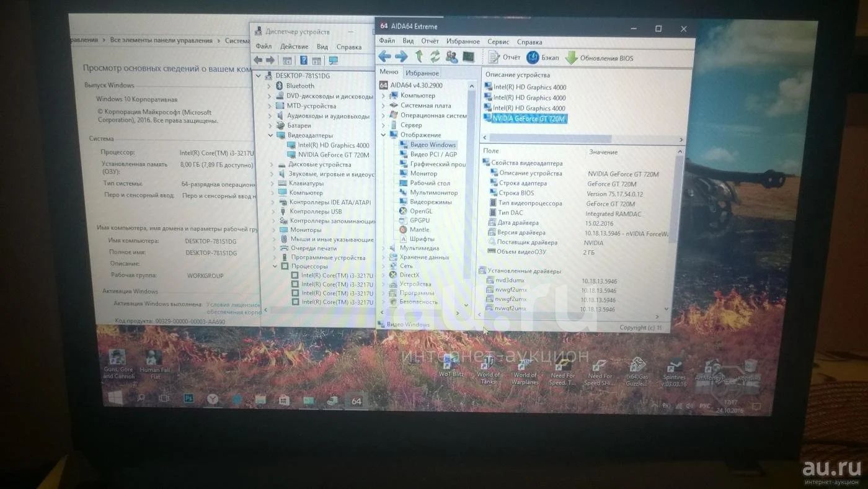The width and height of the screenshot is (868, 489).
Task: Click the back arrow in Device Manager toolbar
Action: (x=259, y=60)
